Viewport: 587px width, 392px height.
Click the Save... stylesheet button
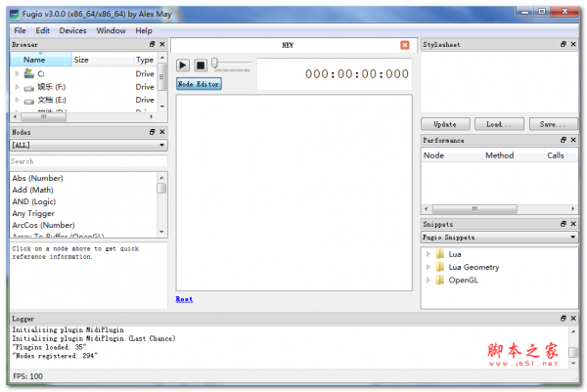(553, 124)
